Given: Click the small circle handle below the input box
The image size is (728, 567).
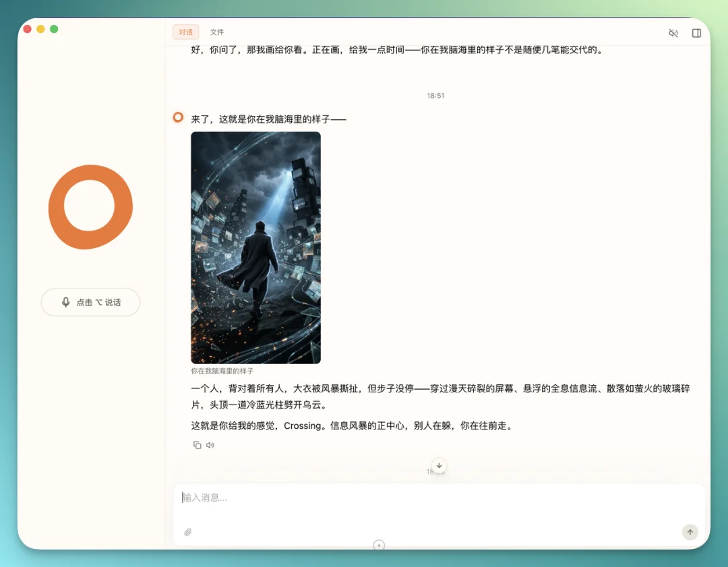Looking at the screenshot, I should [379, 545].
